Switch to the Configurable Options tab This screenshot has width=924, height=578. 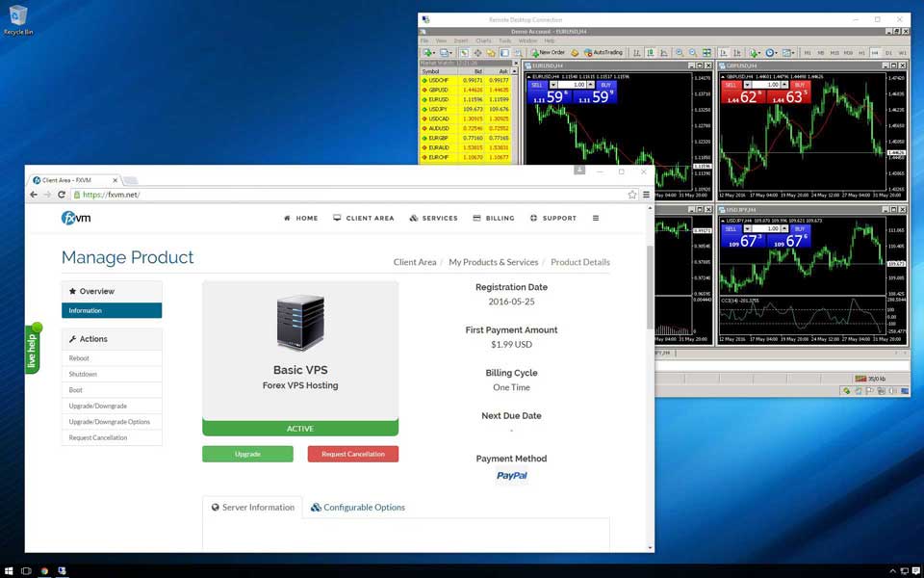[358, 508]
